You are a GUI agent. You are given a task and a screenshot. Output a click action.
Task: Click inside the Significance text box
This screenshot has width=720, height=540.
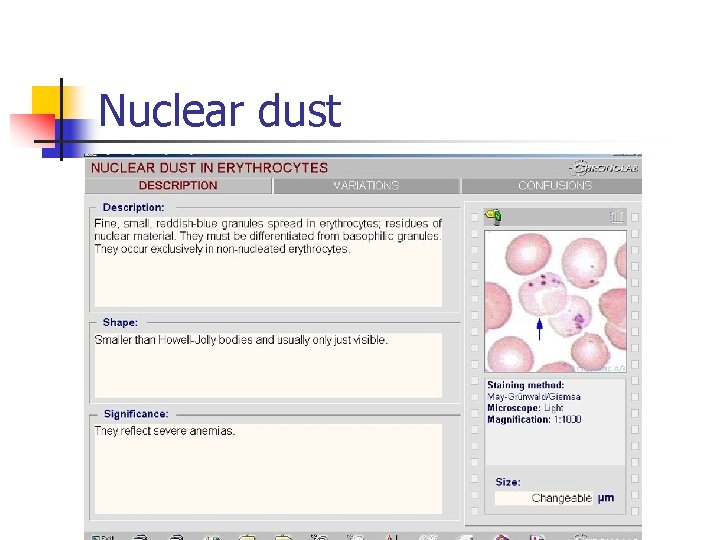coord(268,468)
